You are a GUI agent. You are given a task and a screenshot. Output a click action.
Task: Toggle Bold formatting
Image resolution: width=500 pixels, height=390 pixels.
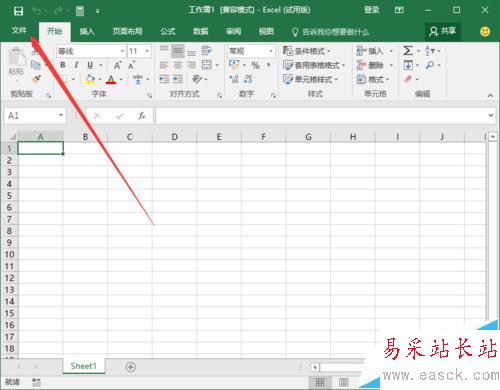[63, 65]
